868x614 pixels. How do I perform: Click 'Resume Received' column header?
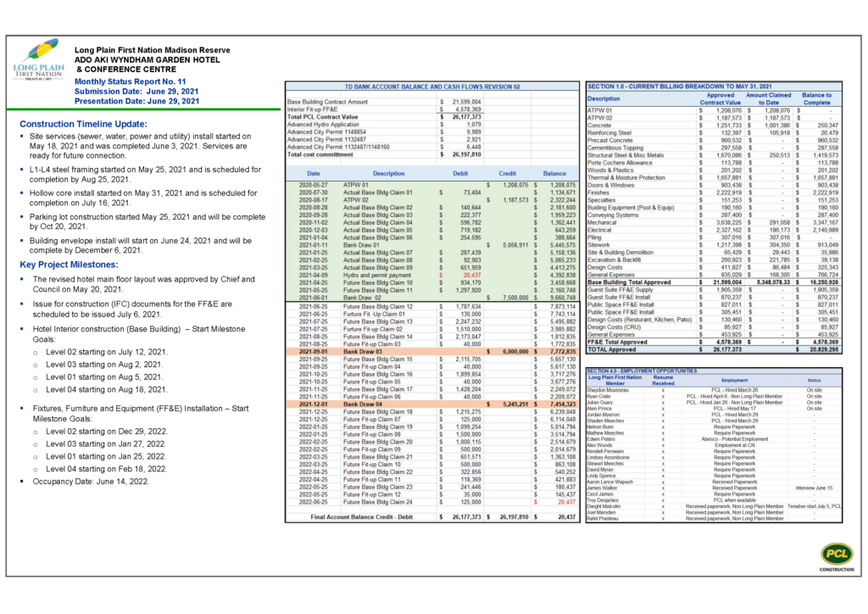(x=663, y=381)
